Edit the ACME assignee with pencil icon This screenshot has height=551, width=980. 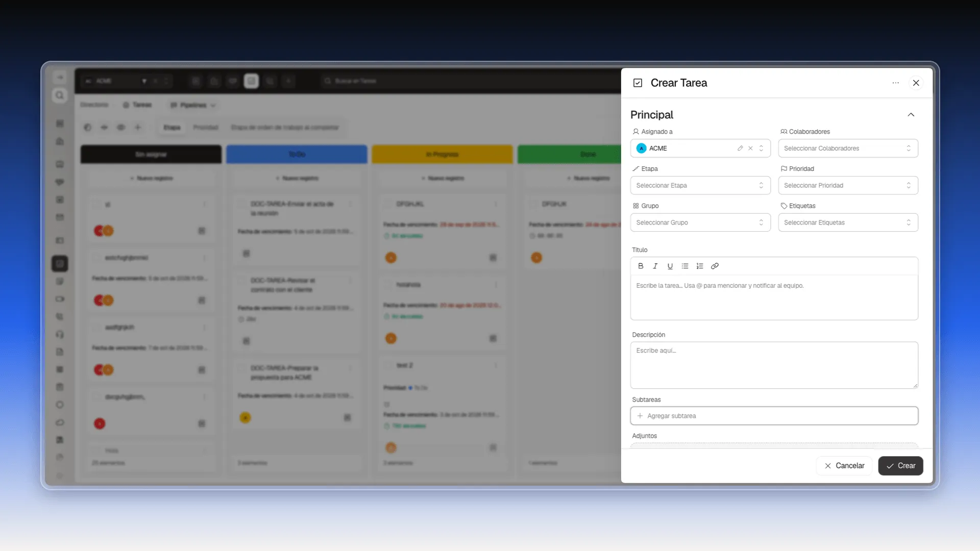740,148
